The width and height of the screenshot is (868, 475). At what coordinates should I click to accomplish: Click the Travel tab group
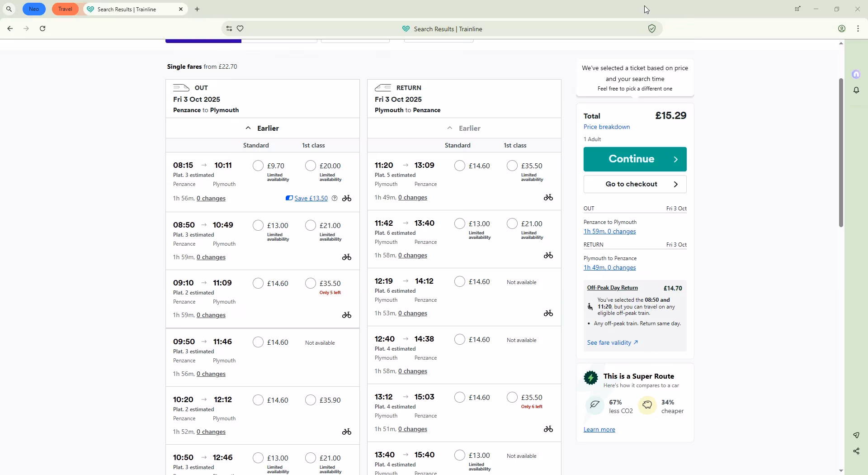coord(65,9)
